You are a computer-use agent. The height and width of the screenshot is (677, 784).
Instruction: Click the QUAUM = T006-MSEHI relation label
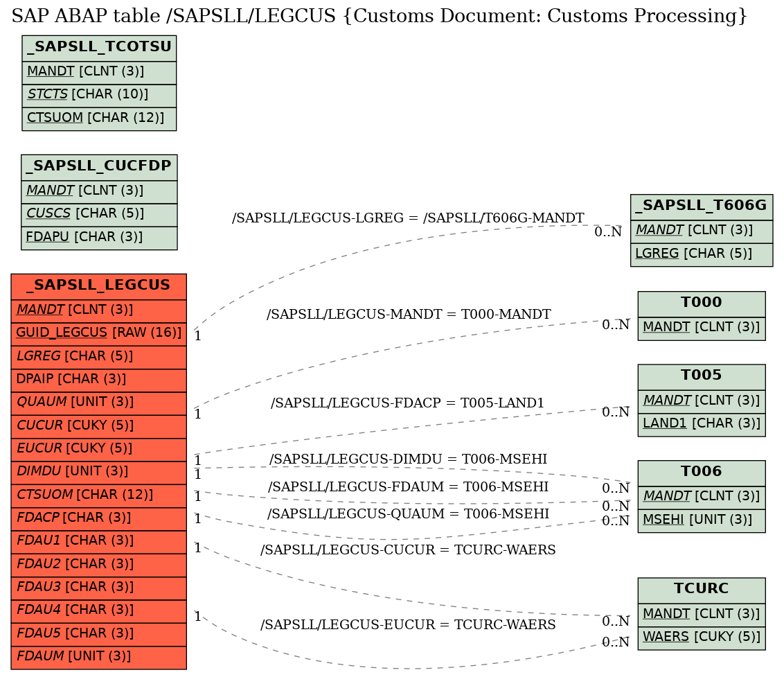(408, 514)
